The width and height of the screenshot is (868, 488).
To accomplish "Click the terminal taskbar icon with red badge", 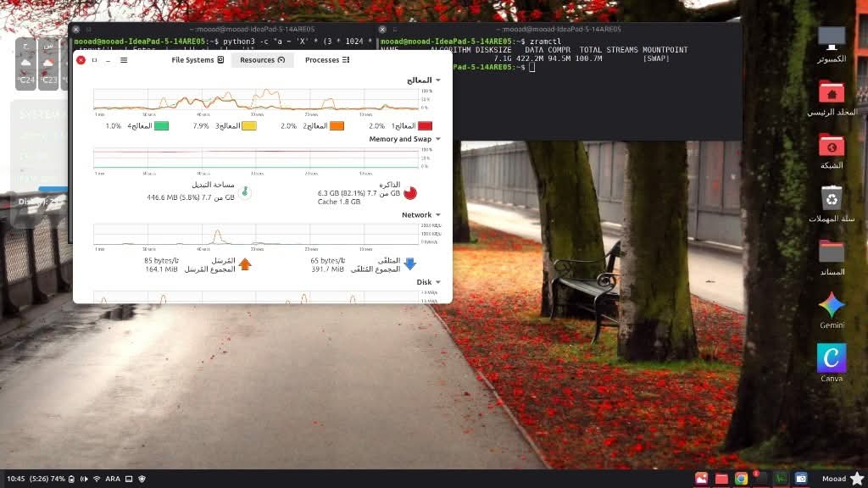I will coord(760,479).
